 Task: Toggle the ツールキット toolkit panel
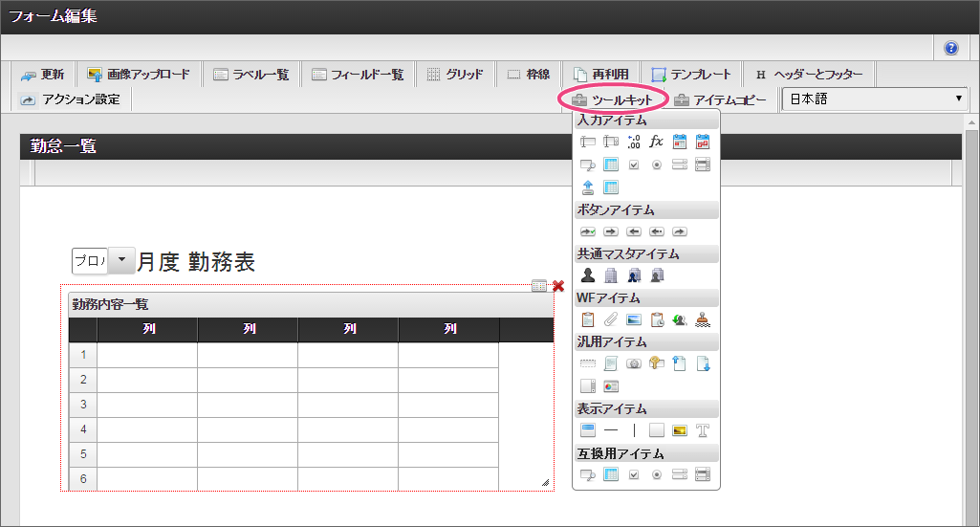pyautogui.click(x=612, y=100)
